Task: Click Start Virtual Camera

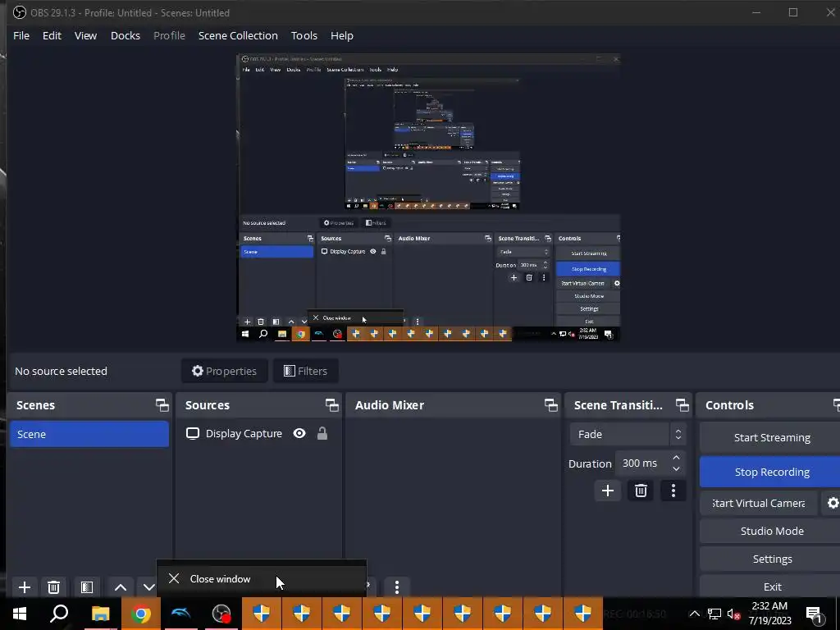Action: pos(758,503)
